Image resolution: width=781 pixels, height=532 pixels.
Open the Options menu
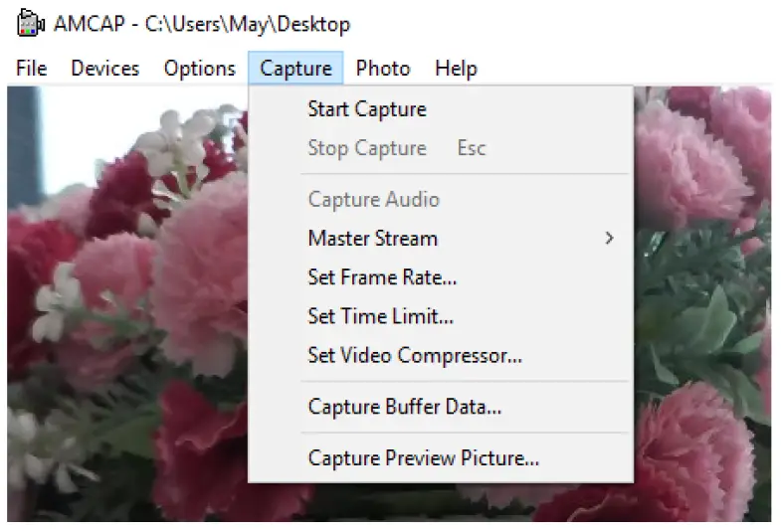pos(199,69)
